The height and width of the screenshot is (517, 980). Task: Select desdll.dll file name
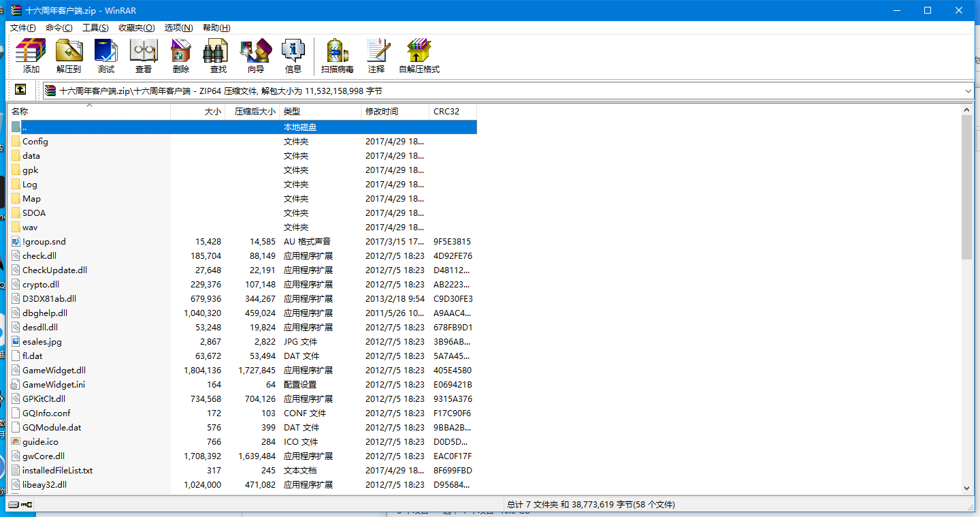click(x=40, y=328)
